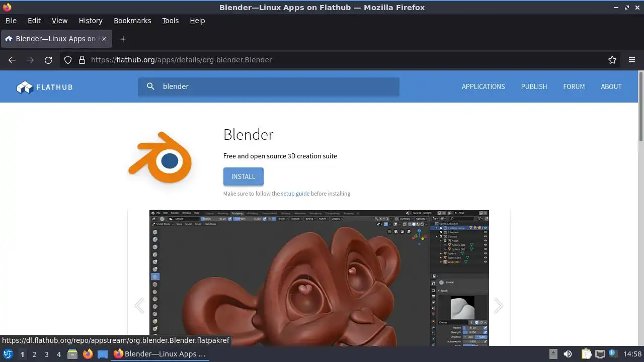Select the Blender—Linux Apps browser tab
The height and width of the screenshot is (362, 644).
point(55,39)
